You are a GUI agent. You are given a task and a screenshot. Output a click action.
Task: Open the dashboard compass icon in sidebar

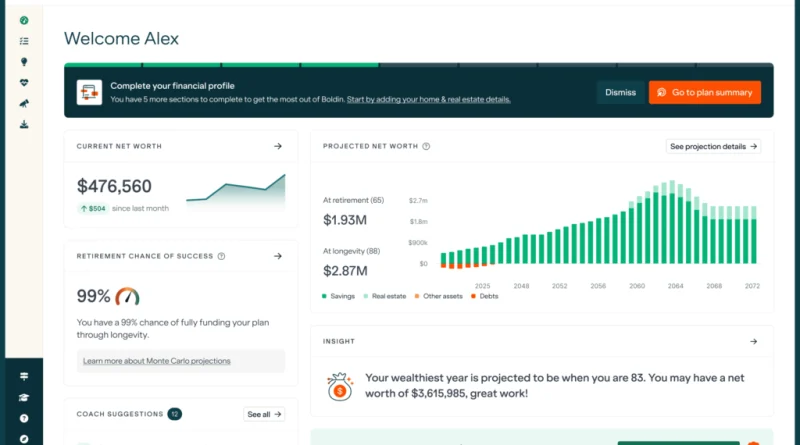click(24, 20)
